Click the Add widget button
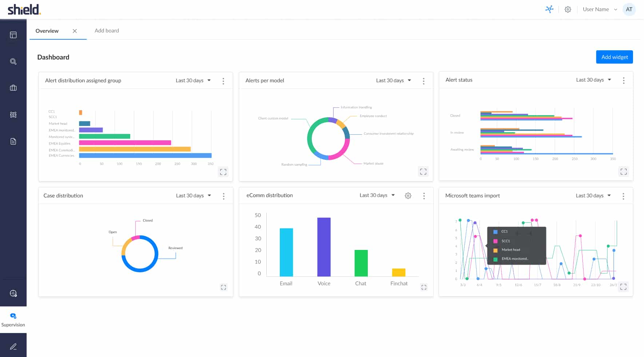Image resolution: width=644 pixels, height=357 pixels. tap(614, 57)
